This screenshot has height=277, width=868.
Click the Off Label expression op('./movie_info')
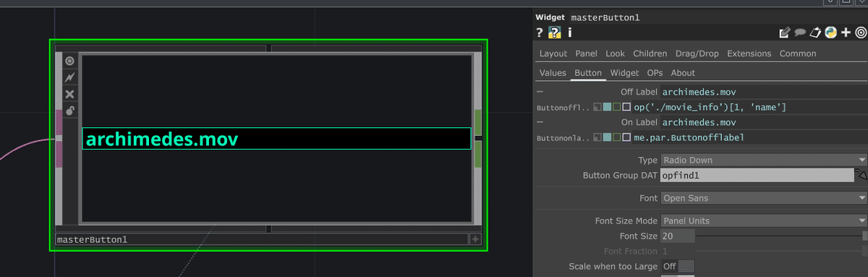pyautogui.click(x=750, y=107)
